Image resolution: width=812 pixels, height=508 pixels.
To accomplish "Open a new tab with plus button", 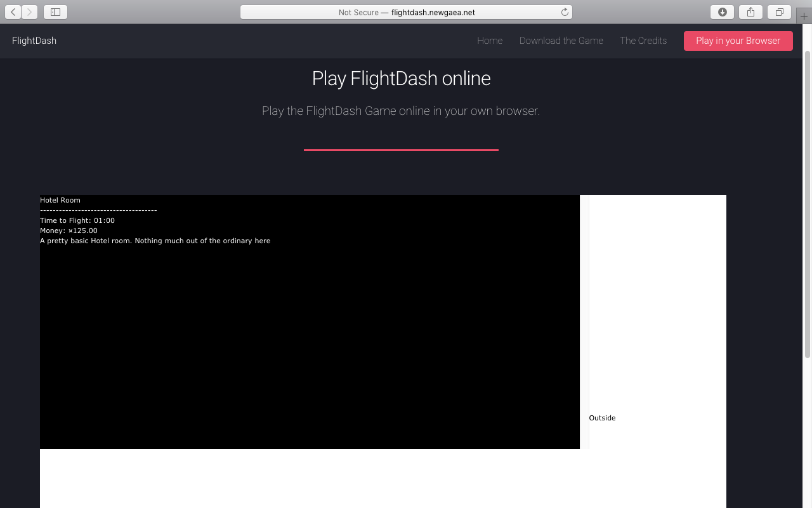I will [804, 16].
